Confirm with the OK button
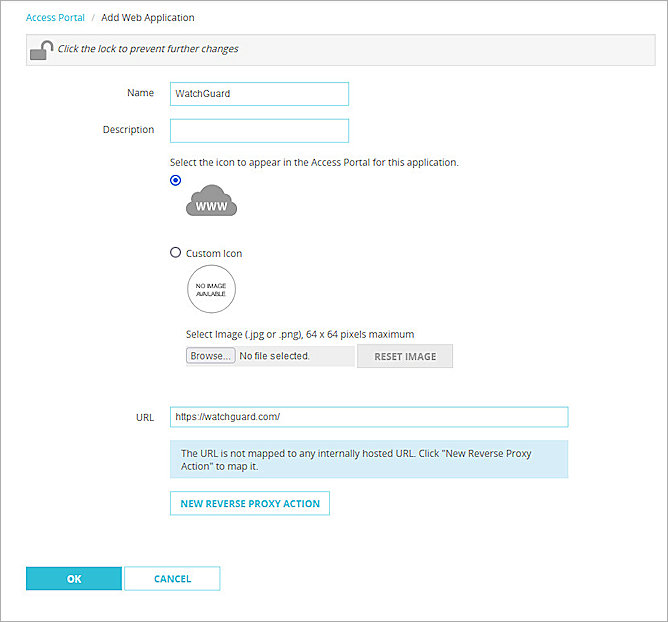Screen dimensions: 668x622 click(74, 579)
